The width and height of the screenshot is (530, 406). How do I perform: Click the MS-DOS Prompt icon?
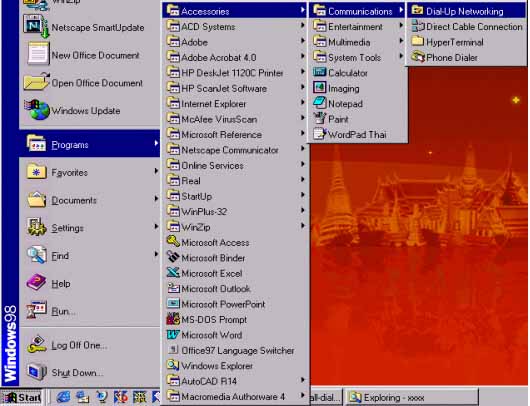tap(173, 319)
